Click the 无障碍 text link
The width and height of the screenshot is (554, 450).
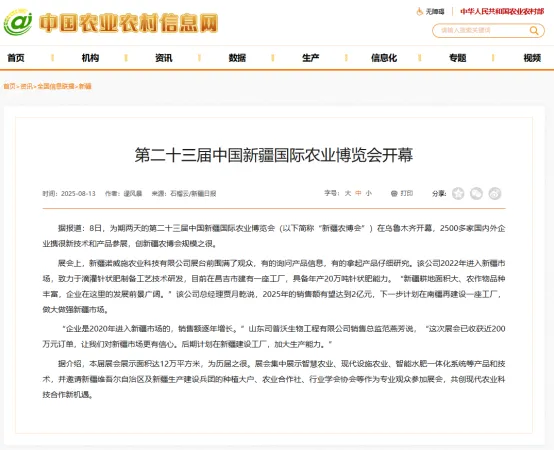[x=435, y=12]
